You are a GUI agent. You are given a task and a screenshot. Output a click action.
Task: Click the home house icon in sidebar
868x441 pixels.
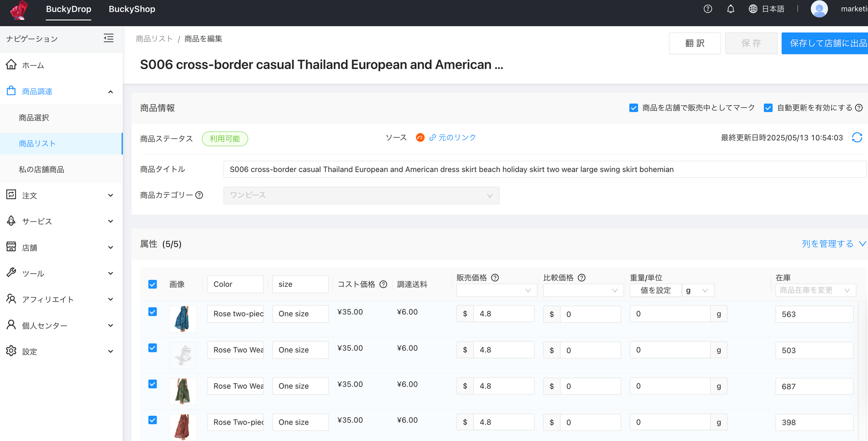[x=11, y=65]
